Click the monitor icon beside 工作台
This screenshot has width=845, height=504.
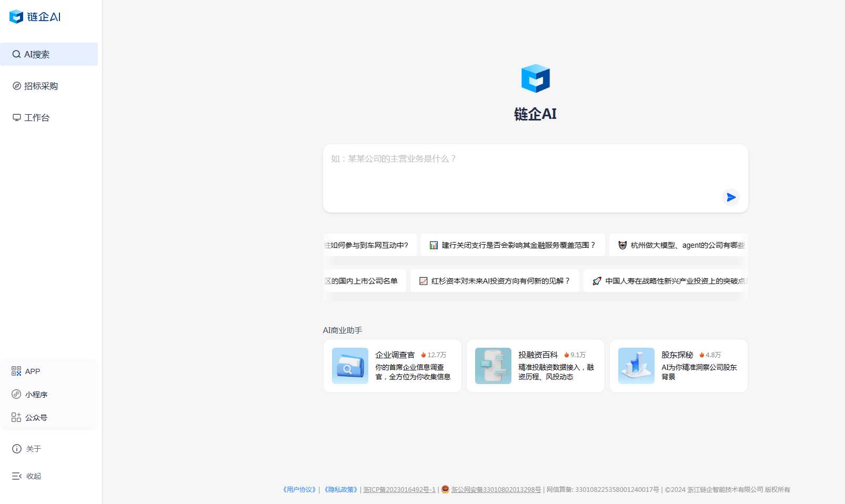[x=17, y=117]
